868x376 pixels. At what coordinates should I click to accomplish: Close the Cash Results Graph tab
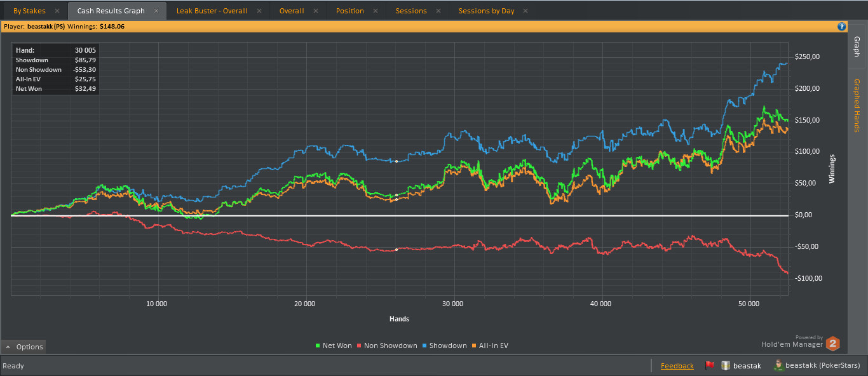(x=156, y=11)
